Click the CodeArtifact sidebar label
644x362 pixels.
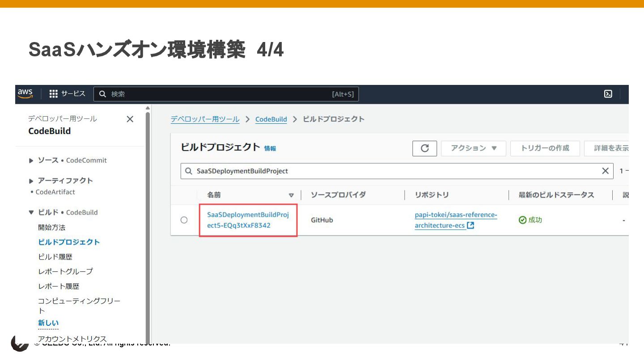pyautogui.click(x=55, y=192)
